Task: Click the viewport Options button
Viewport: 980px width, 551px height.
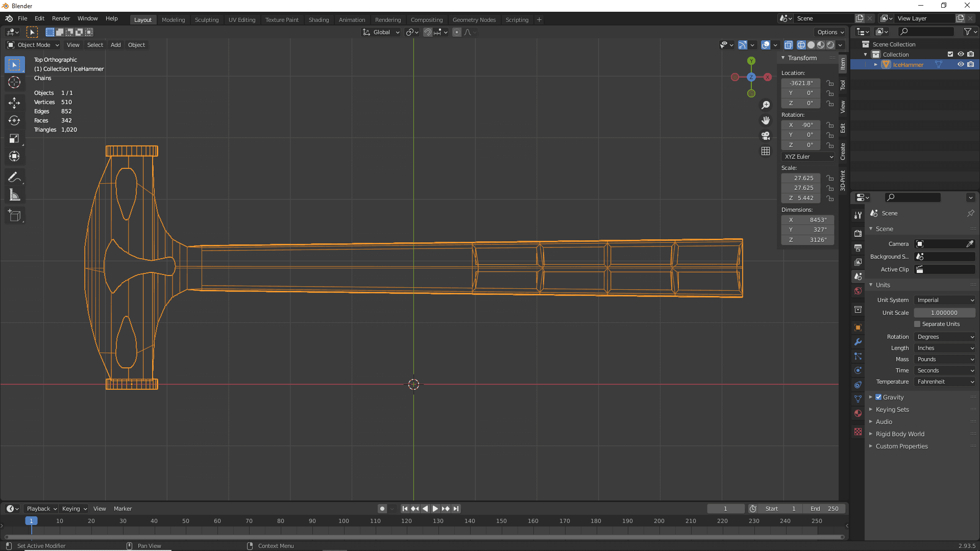Action: tap(830, 32)
